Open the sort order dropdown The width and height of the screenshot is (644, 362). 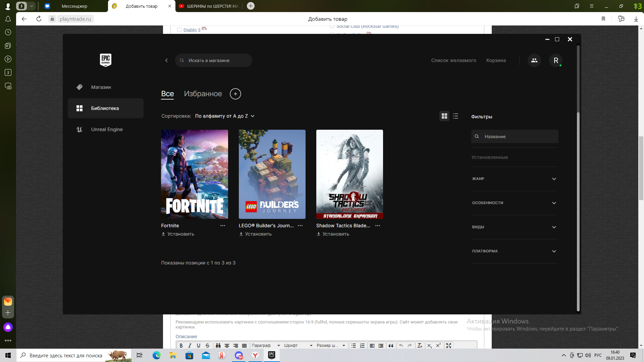(x=225, y=116)
